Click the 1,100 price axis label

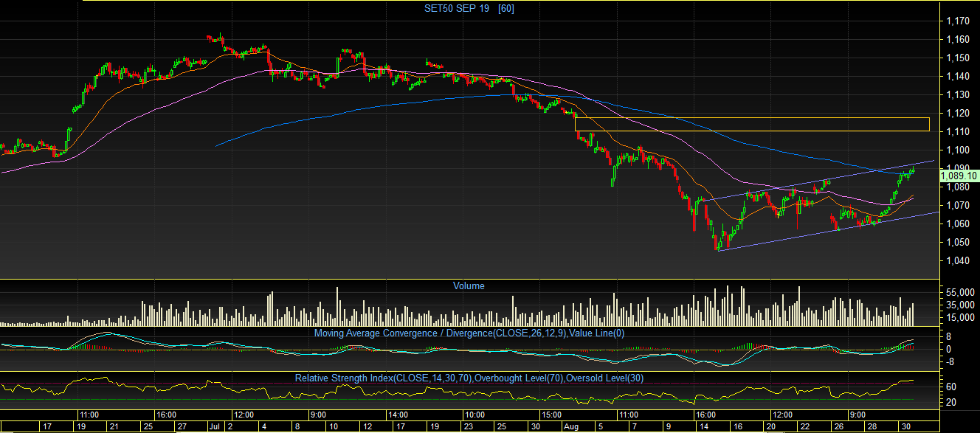tap(957, 150)
